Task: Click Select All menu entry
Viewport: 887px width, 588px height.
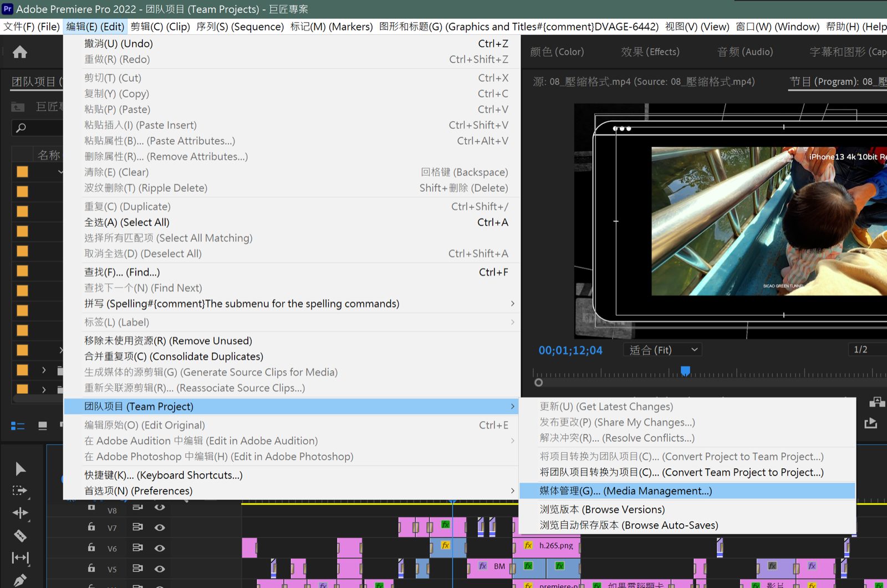Action: (x=292, y=222)
